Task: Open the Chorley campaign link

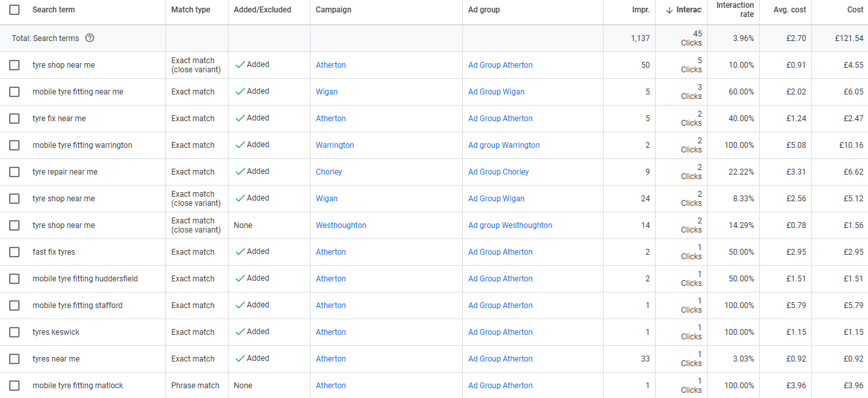Action: [329, 172]
